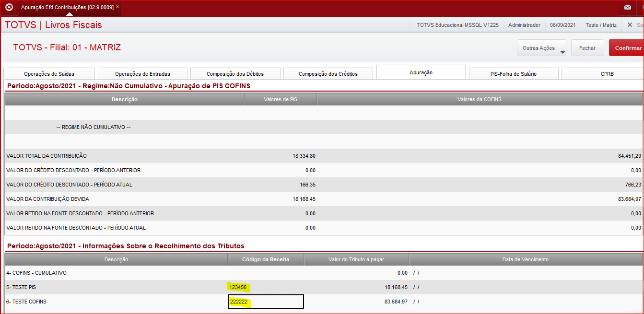The height and width of the screenshot is (314, 644).
Task: Click the Código da Receita column header
Action: tap(266, 259)
